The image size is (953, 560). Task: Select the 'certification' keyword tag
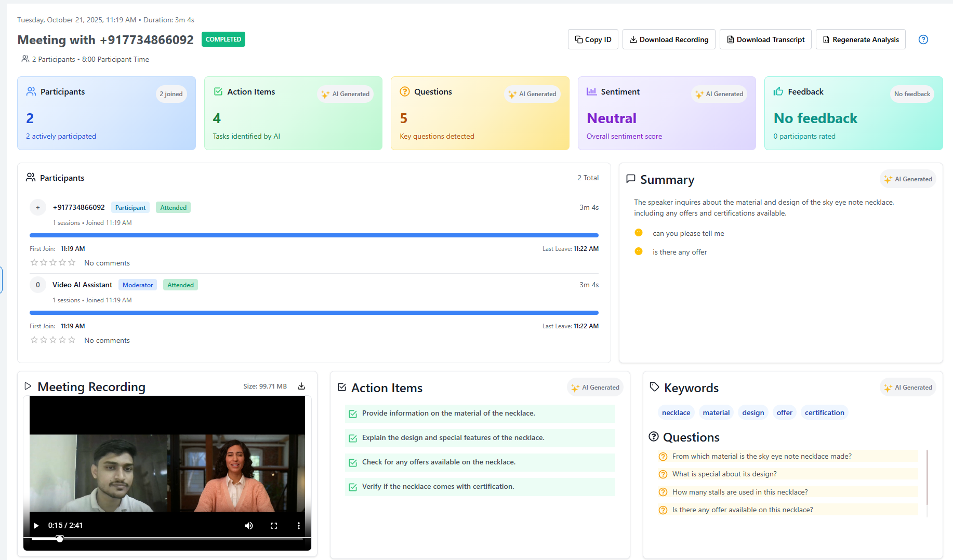(824, 412)
